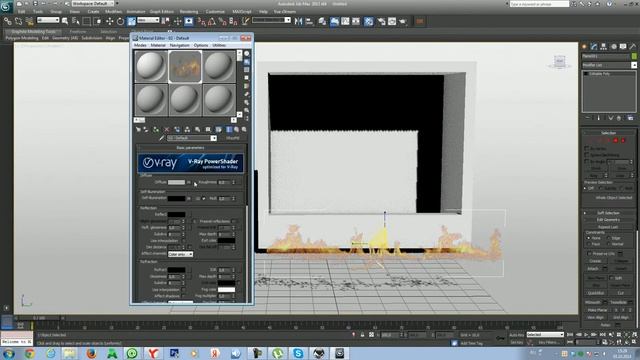Toggle Preserve UVs checkbox

pyautogui.click(x=589, y=253)
